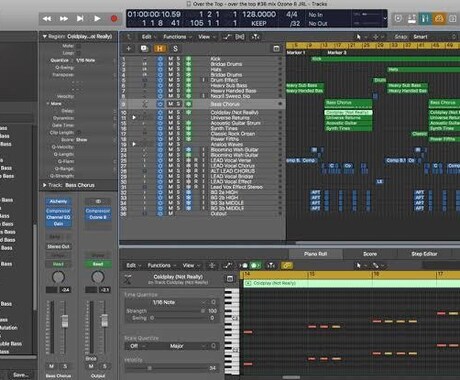Toggle the Mixer/Tuner teal toolbar icon
Viewport: 460px width, 380px height.
point(425,19)
